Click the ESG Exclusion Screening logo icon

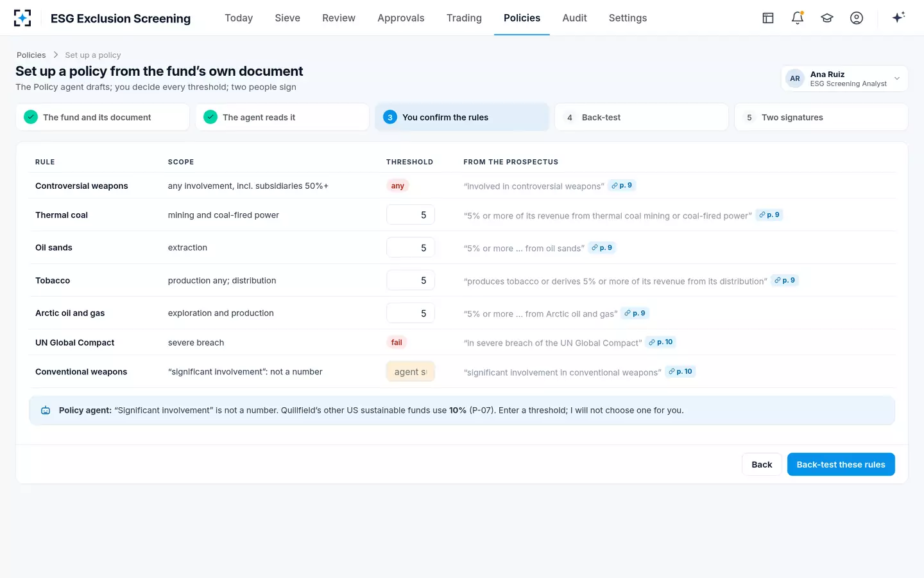[x=22, y=18]
